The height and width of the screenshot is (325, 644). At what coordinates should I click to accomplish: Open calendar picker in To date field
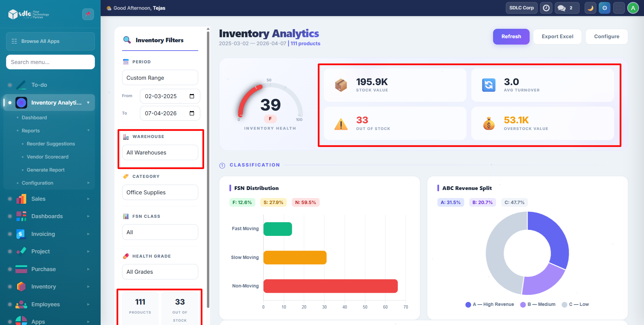point(192,113)
